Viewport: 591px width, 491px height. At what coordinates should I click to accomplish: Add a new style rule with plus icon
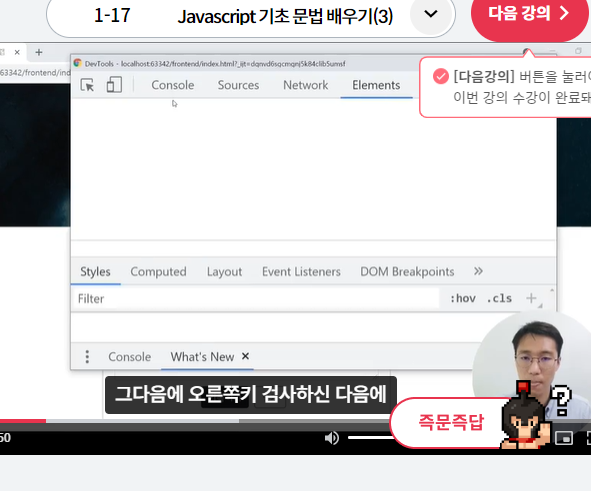(x=531, y=298)
